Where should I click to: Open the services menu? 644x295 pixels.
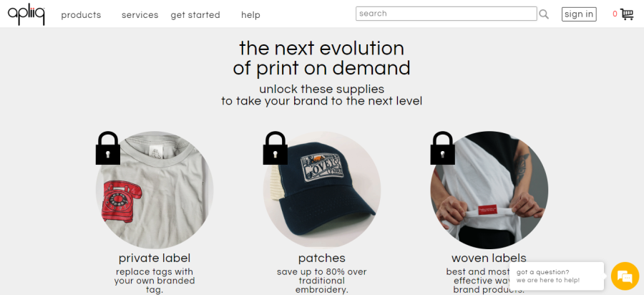tap(140, 15)
